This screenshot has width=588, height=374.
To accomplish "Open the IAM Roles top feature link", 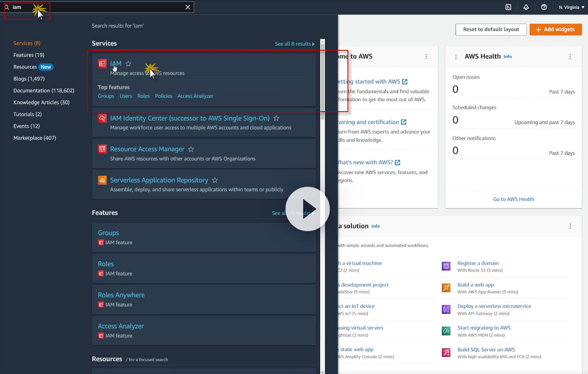I will point(144,96).
